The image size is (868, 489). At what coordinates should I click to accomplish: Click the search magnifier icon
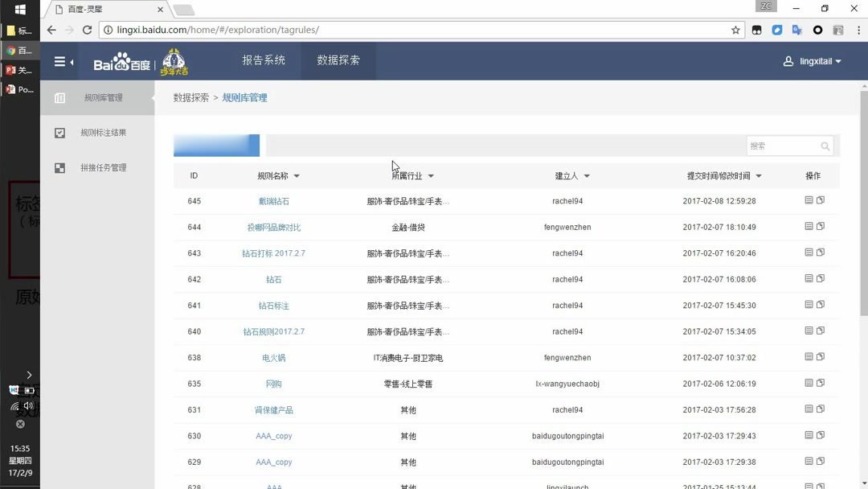click(825, 146)
